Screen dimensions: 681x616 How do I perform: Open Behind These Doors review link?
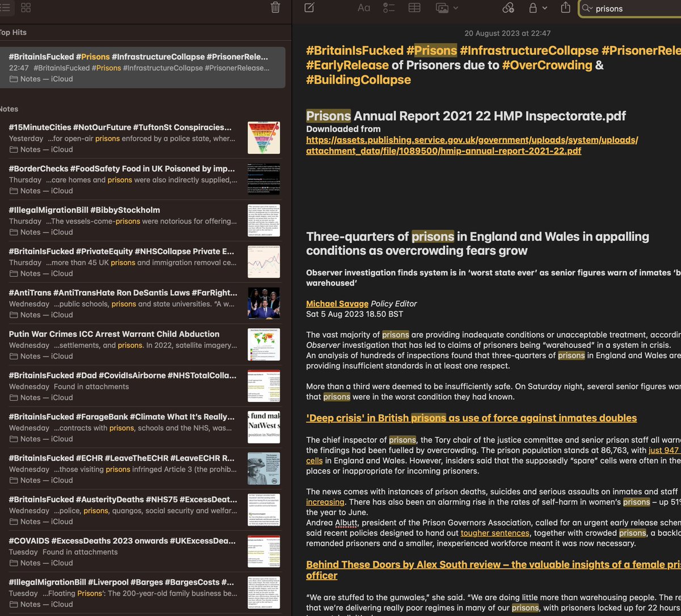pos(493,570)
